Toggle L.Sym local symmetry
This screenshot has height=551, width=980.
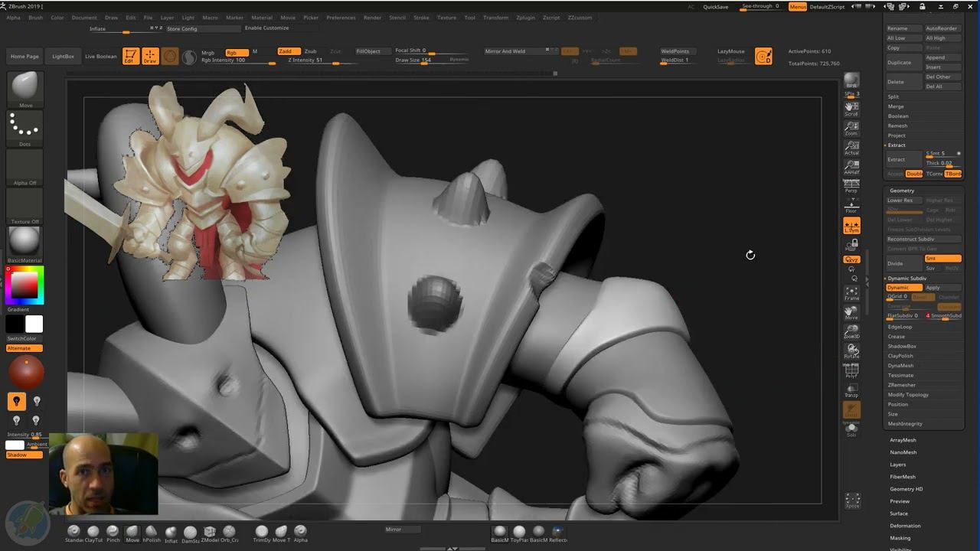click(851, 226)
